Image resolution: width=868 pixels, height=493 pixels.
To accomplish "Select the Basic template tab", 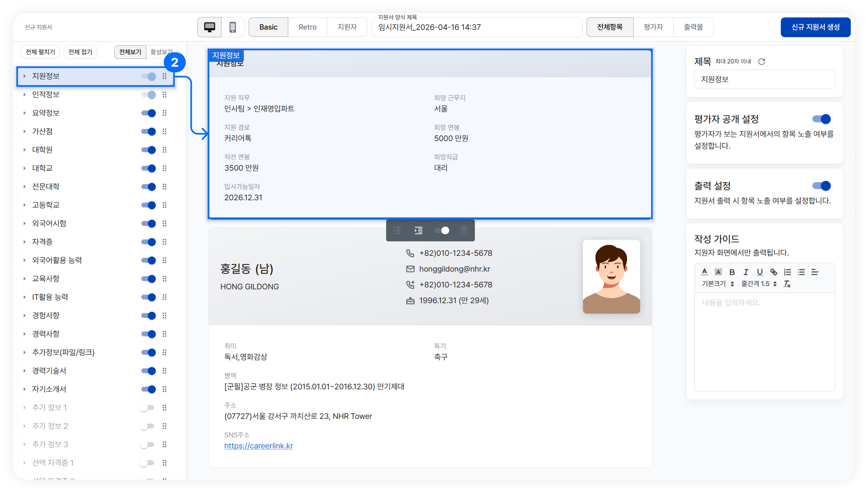I will (x=268, y=27).
